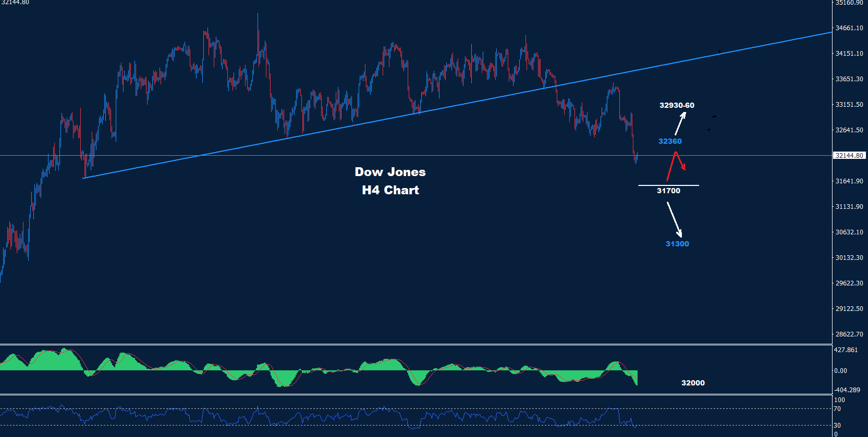868x437 pixels.
Task: Click the 34661.10 price axis label
Action: coord(849,28)
